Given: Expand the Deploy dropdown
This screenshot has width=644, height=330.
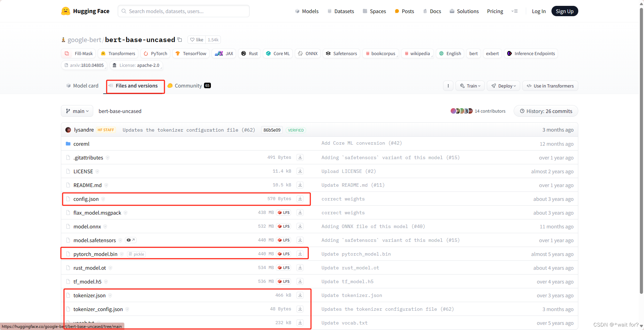Looking at the screenshot, I should pyautogui.click(x=503, y=86).
